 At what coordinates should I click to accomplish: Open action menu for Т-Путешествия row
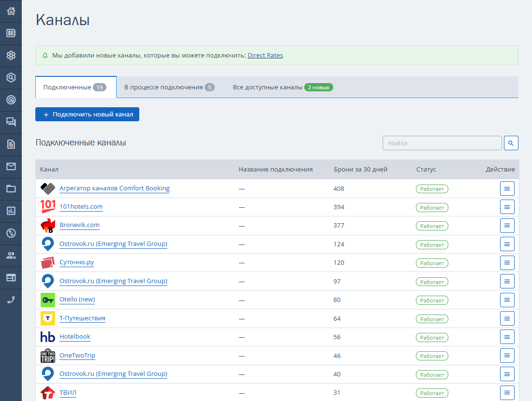(x=507, y=318)
